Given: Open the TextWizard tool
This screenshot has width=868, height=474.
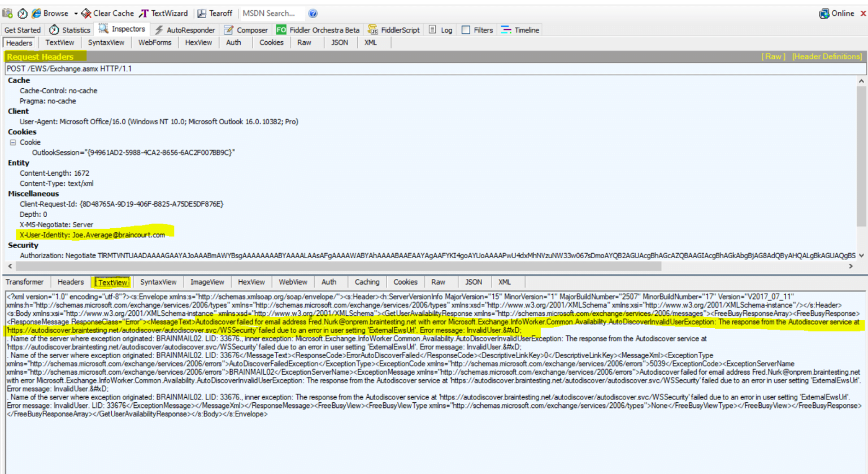Looking at the screenshot, I should (x=163, y=13).
